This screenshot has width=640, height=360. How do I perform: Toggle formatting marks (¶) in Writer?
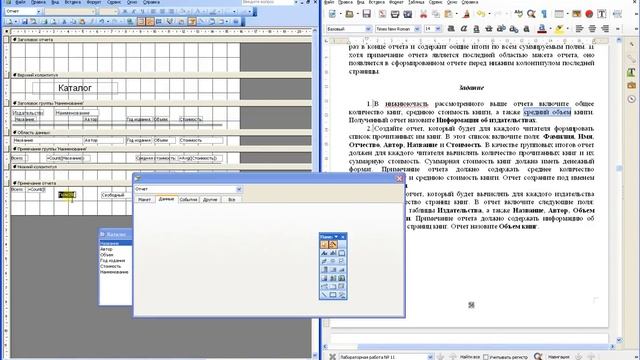(x=544, y=14)
